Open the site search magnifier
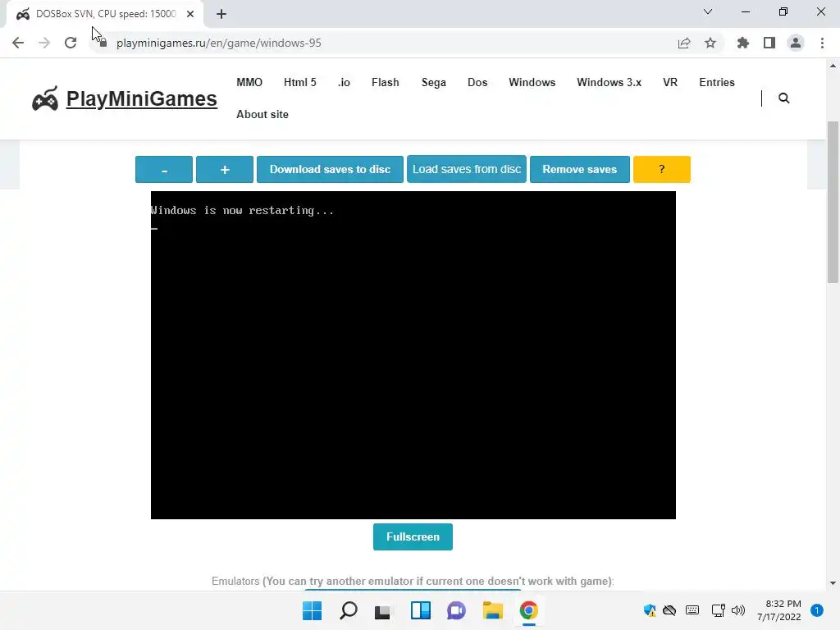 [x=783, y=98]
